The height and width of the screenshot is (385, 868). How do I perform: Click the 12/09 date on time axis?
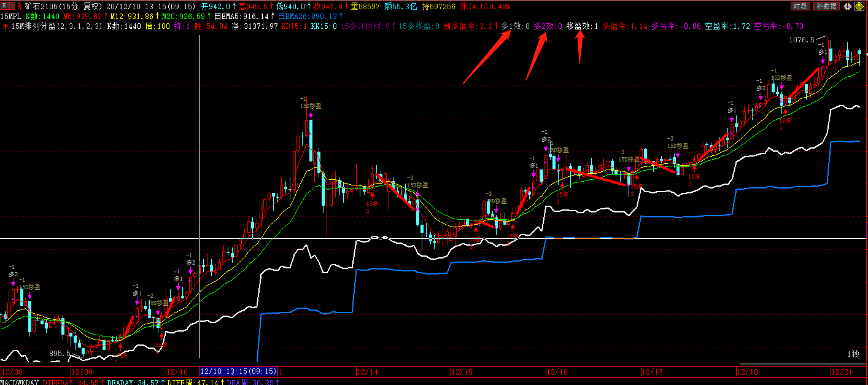coord(82,371)
